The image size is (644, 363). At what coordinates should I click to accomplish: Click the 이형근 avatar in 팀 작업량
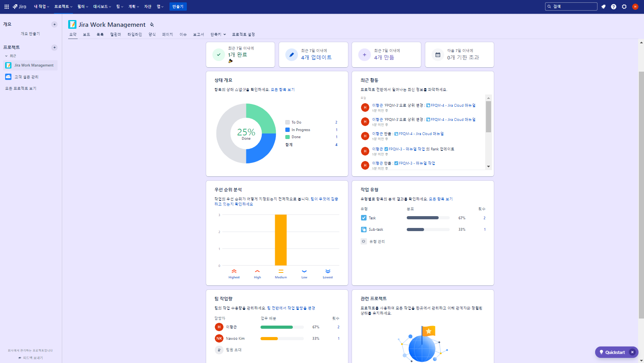pos(219,327)
